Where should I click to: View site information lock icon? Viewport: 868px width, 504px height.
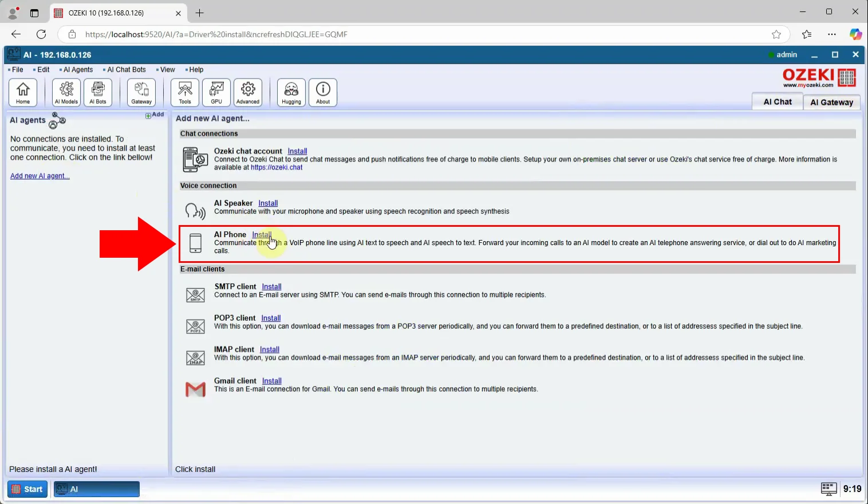click(x=72, y=34)
